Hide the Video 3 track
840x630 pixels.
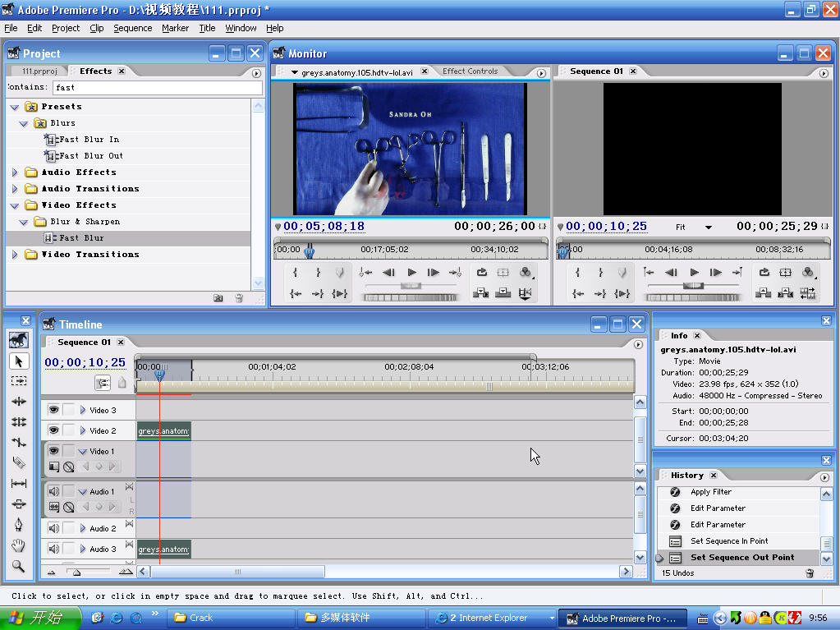(x=53, y=410)
